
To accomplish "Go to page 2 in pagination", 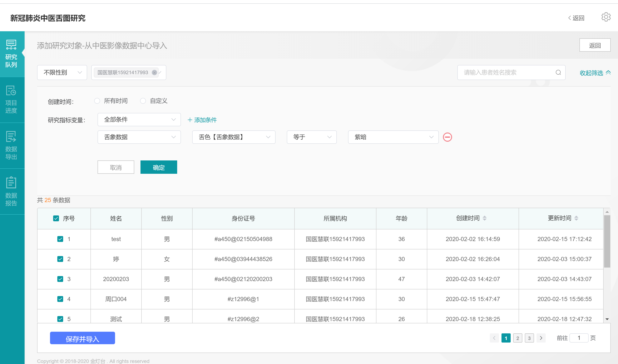I will tap(517, 338).
